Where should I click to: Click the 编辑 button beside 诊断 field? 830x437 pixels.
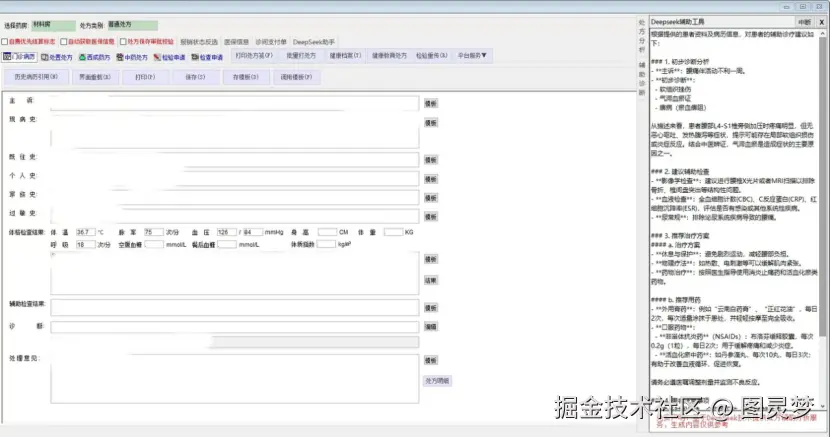pyautogui.click(x=431, y=327)
